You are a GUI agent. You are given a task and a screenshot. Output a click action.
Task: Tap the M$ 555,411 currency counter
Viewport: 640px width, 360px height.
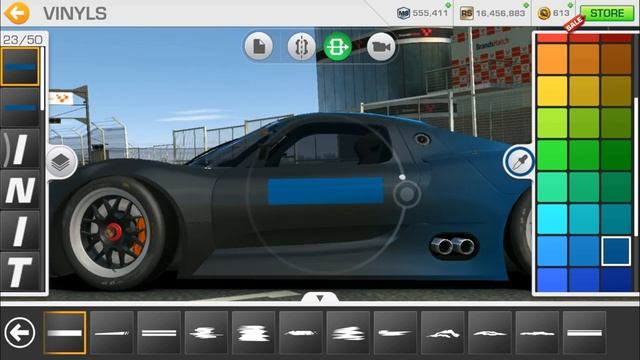tap(422, 13)
